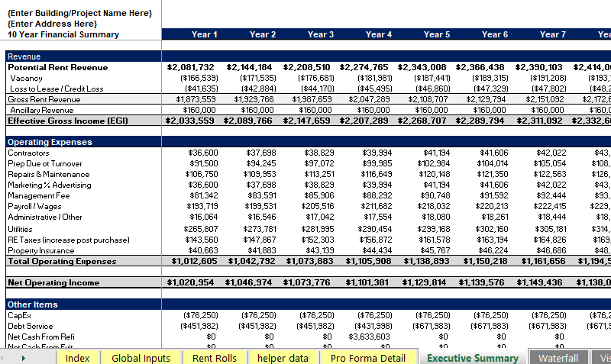Select the Year 1 column header

coord(204,34)
